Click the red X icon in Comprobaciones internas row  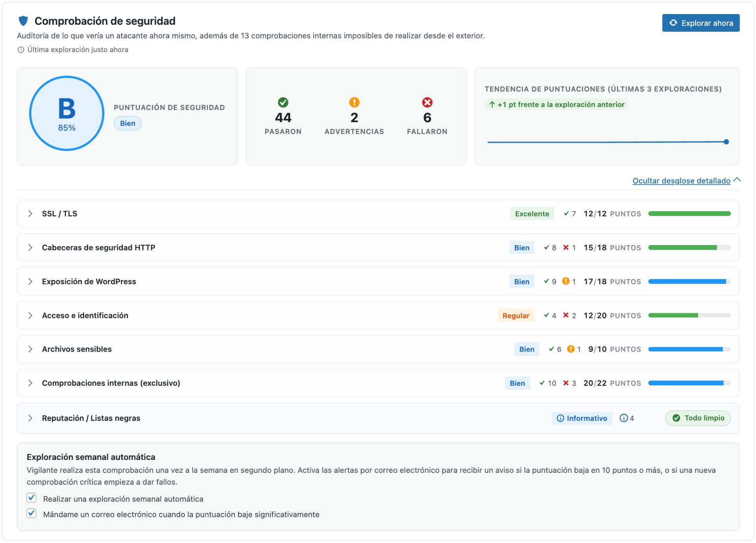(x=566, y=383)
